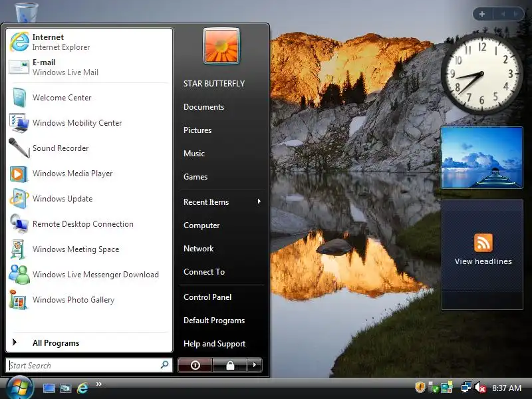
Task: Open Internet Explorer from Quick Launch
Action: pyautogui.click(x=82, y=388)
